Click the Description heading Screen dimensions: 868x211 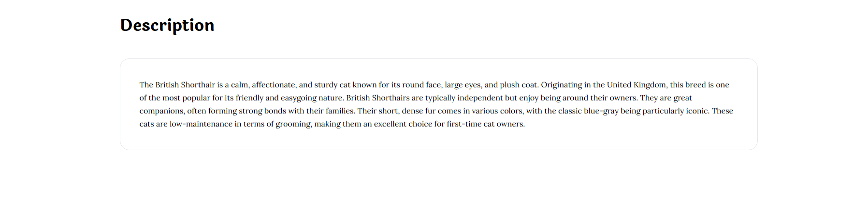coord(167,25)
